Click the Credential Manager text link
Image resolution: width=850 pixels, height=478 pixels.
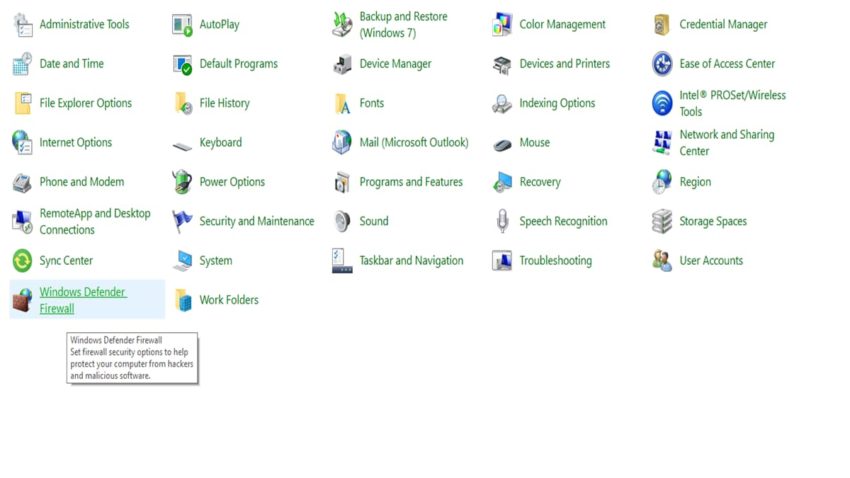[723, 24]
